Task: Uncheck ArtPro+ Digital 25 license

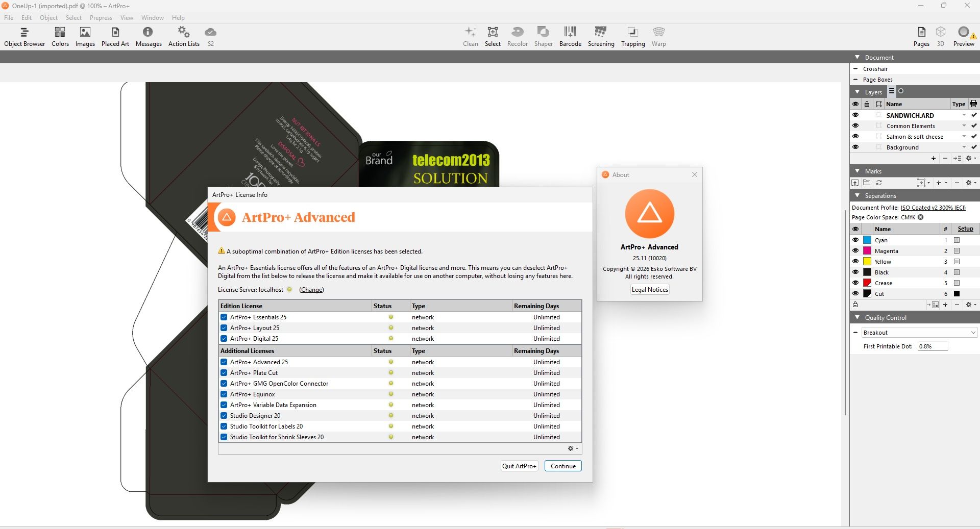Action: pos(224,339)
